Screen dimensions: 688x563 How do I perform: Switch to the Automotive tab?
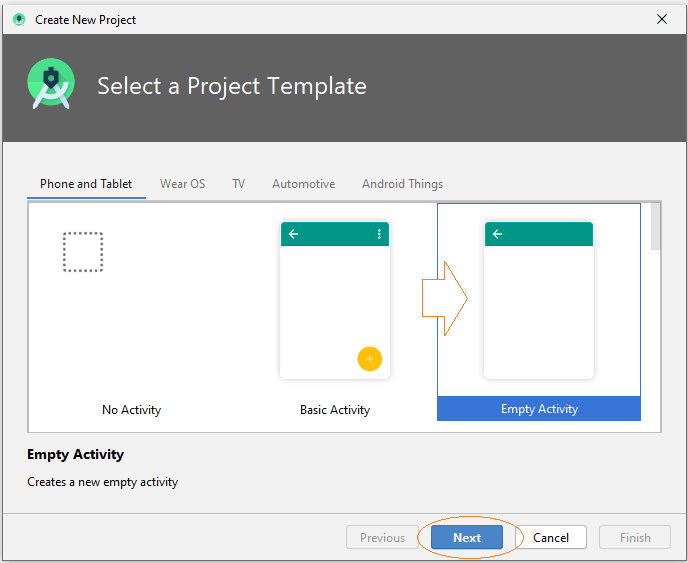pos(304,184)
